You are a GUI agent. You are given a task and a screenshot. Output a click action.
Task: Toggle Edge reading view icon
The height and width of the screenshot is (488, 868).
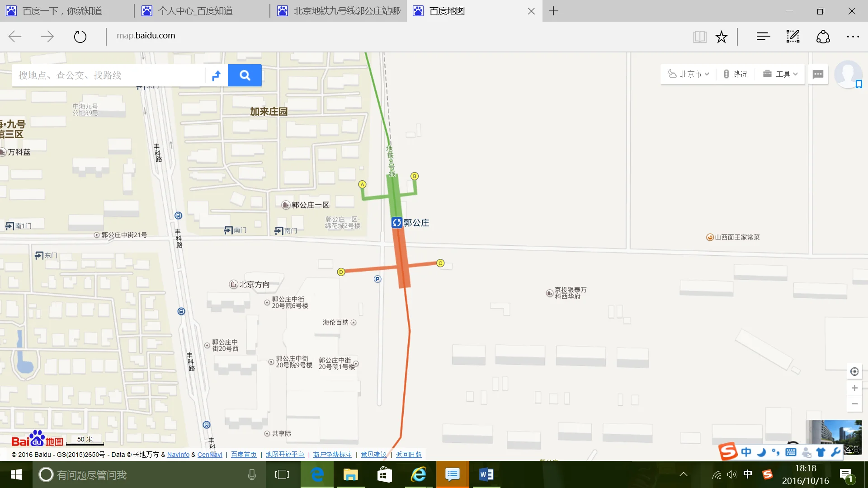[x=699, y=37]
